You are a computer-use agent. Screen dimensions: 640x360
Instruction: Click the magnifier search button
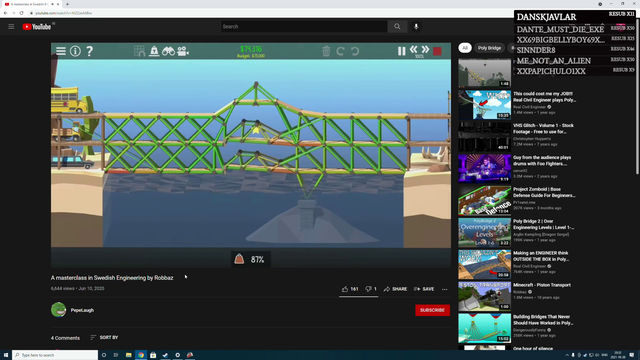[397, 27]
